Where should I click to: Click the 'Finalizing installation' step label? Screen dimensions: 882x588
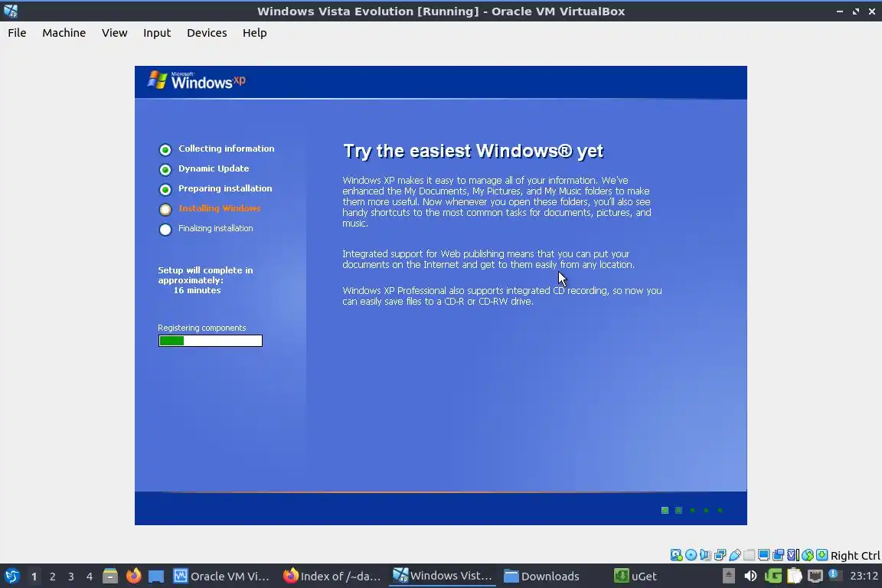click(215, 228)
